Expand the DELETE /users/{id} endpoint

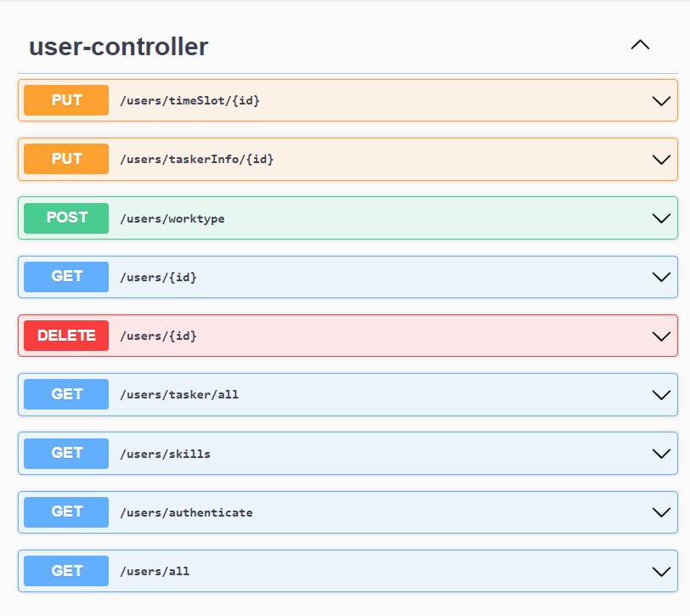tap(661, 335)
